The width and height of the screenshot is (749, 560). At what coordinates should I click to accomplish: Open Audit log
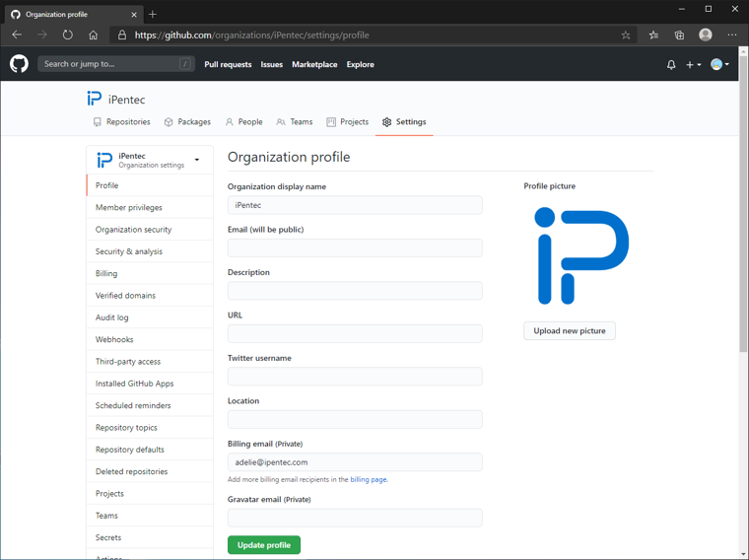pos(150,317)
